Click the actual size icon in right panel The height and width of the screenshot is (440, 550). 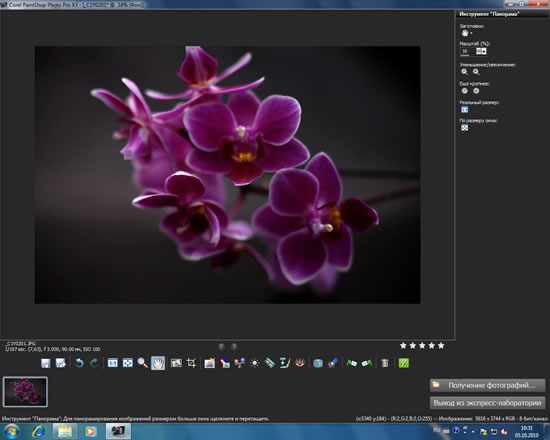click(x=464, y=110)
